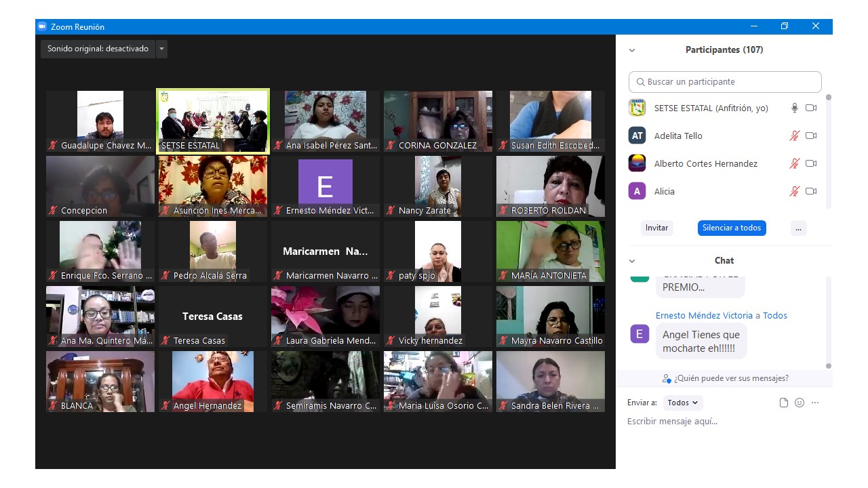
Task: Select Ernesto Méndez purple E tile
Action: coord(325,186)
